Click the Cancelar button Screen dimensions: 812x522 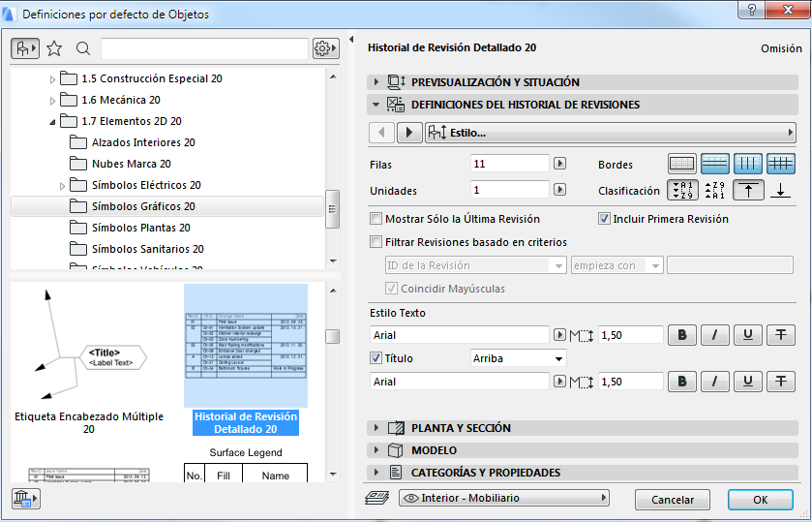[673, 500]
